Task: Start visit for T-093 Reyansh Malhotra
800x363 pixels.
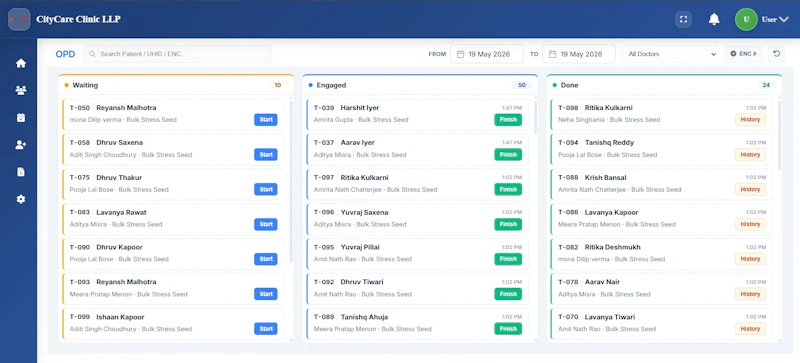Action: 266,294
